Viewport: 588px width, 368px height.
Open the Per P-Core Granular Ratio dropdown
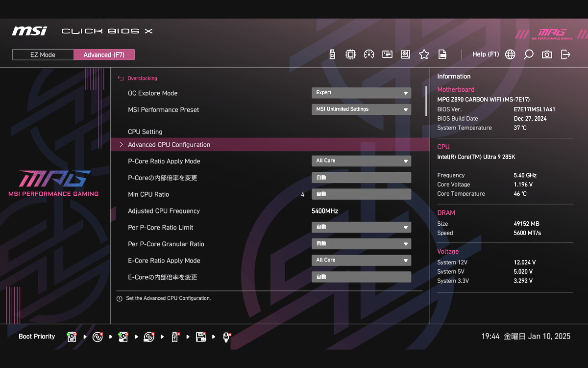[x=361, y=244]
